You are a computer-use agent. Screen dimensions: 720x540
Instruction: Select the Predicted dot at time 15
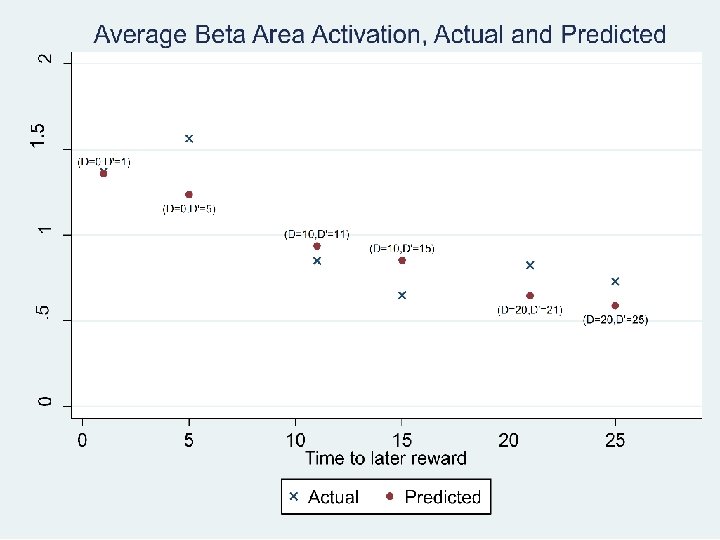pyautogui.click(x=402, y=260)
